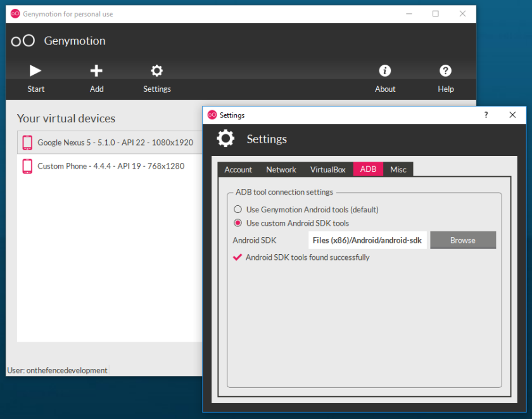Select Use custom Android SDK tools option
532x419 pixels.
tap(291, 223)
